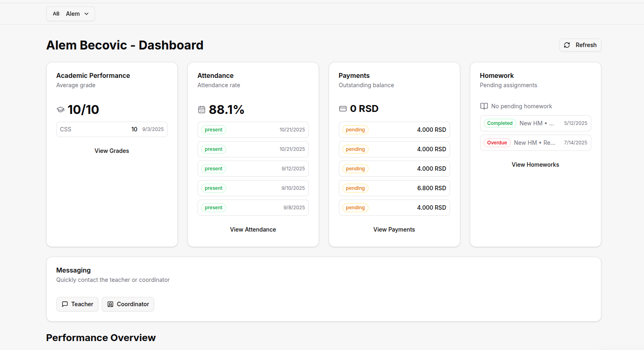
Task: Open View Grades
Action: pos(112,151)
